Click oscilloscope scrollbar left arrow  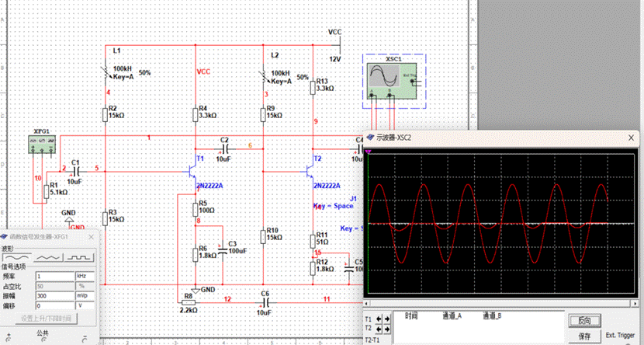click(367, 303)
